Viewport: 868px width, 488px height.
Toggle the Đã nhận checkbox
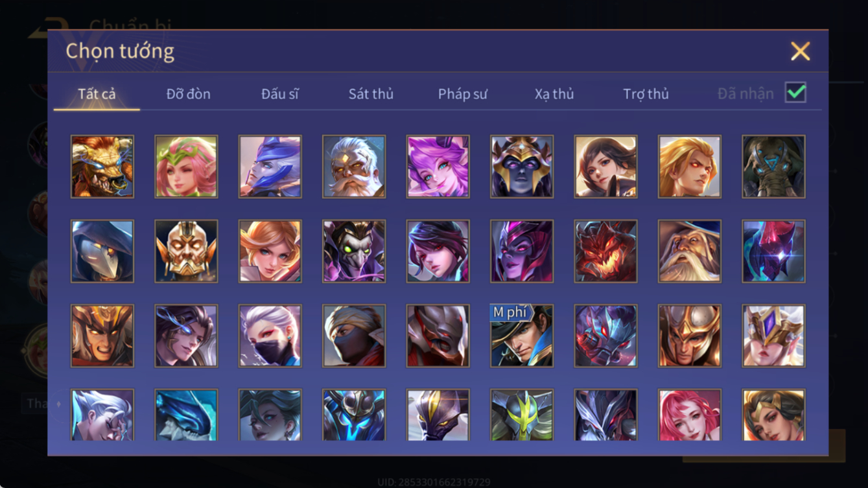point(795,93)
